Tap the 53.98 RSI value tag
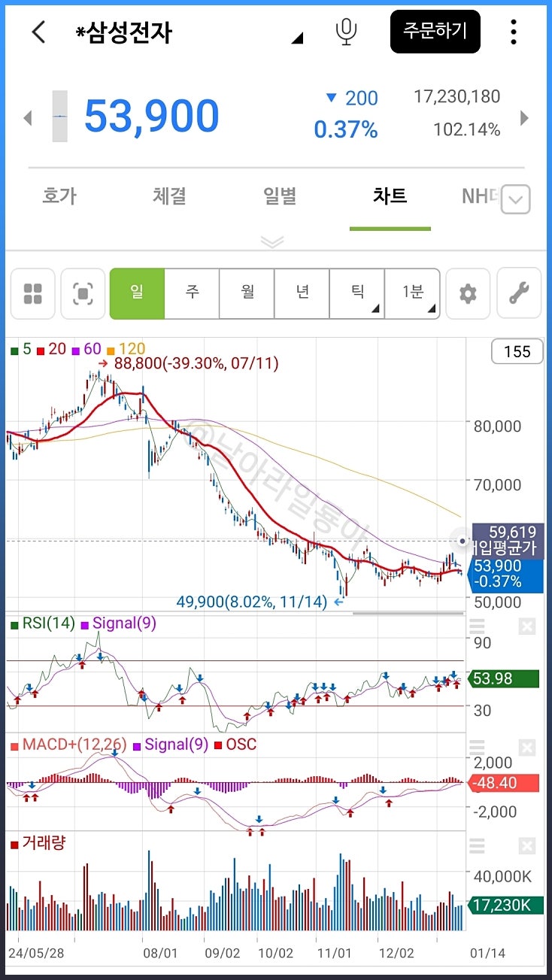552x980 pixels. (503, 679)
